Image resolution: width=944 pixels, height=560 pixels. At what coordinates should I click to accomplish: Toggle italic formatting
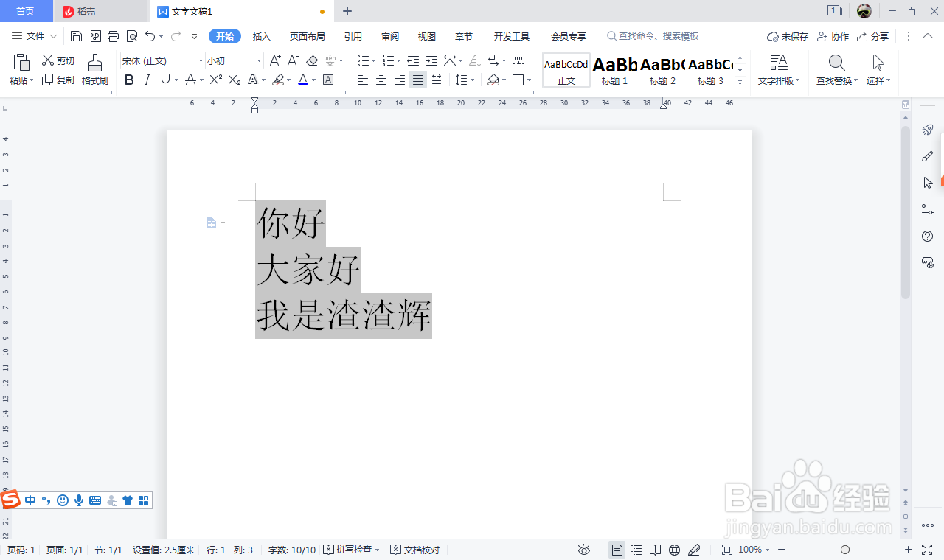[147, 79]
